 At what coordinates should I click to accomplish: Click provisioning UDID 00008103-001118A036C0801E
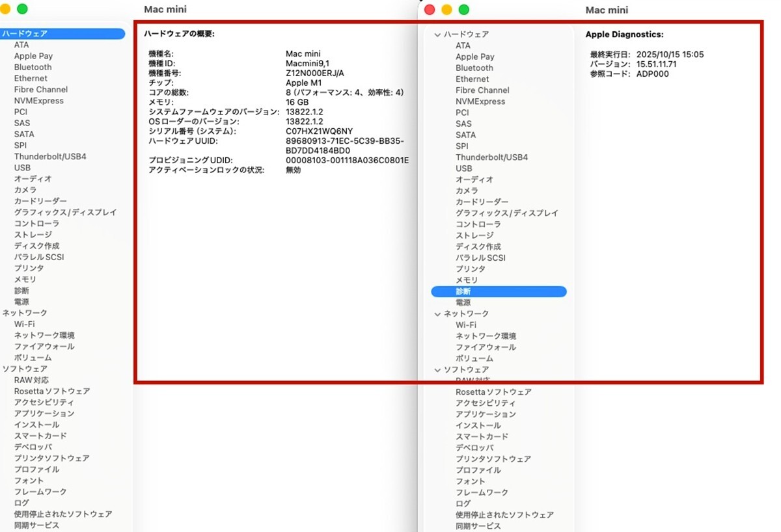(348, 161)
